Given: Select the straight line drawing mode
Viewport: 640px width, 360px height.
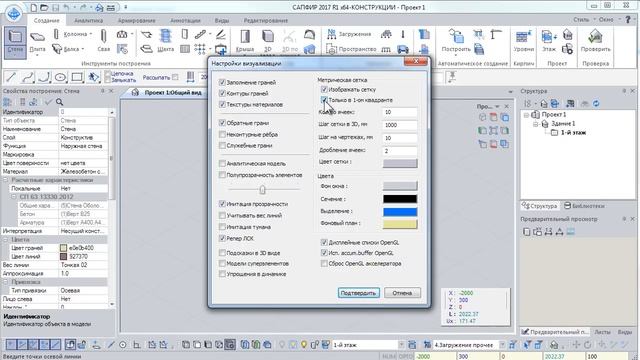Looking at the screenshot, I should [x=11, y=77].
